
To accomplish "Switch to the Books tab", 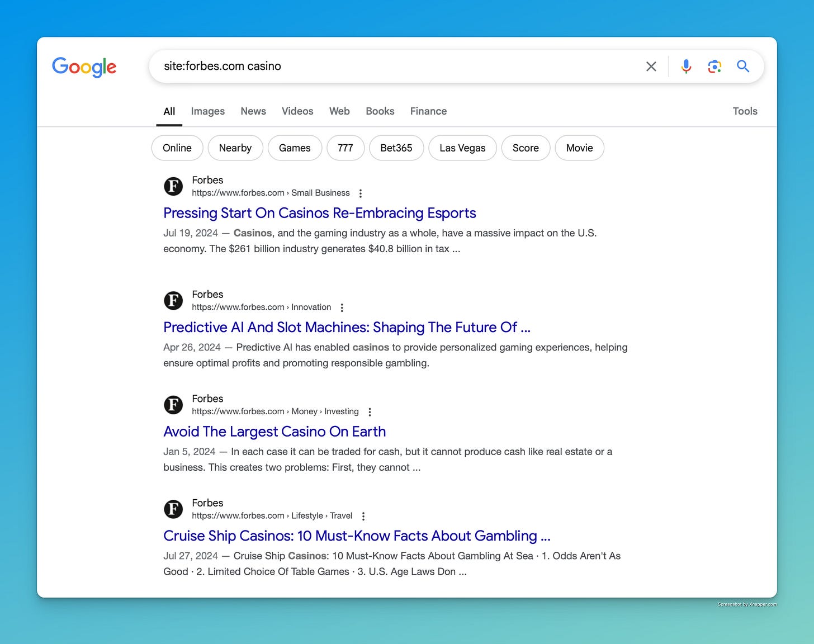I will (380, 111).
